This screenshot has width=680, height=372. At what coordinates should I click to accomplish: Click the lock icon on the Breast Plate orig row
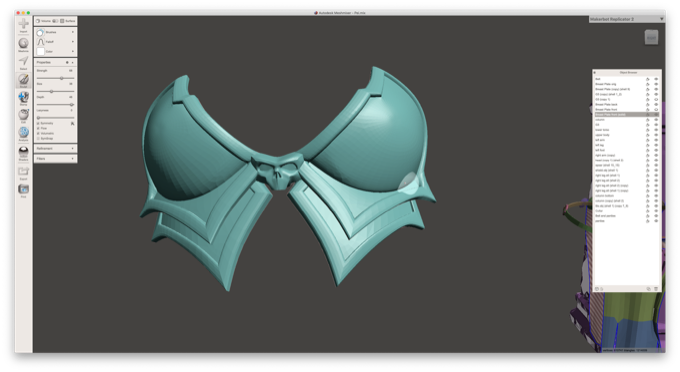point(648,84)
